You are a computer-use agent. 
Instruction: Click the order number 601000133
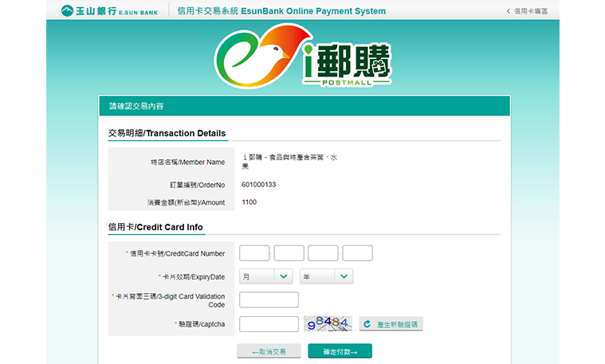[259, 185]
